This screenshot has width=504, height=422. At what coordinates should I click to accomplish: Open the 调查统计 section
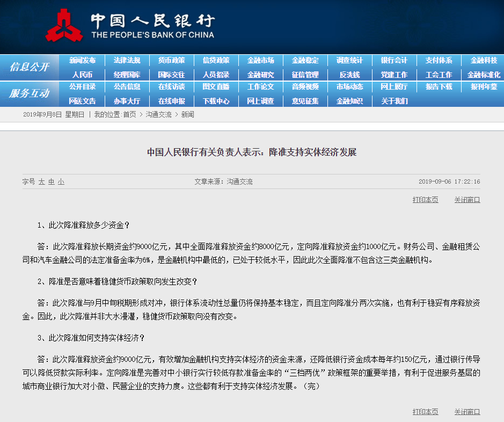pyautogui.click(x=349, y=61)
